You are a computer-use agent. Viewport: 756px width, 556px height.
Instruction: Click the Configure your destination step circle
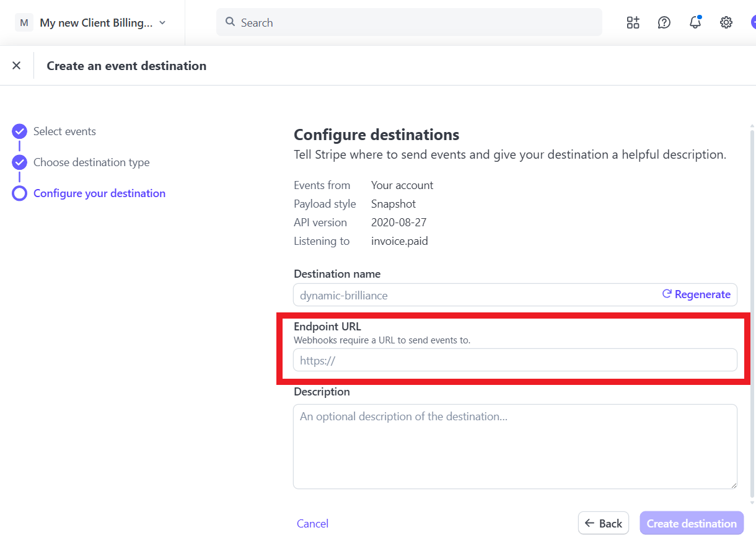(x=20, y=193)
